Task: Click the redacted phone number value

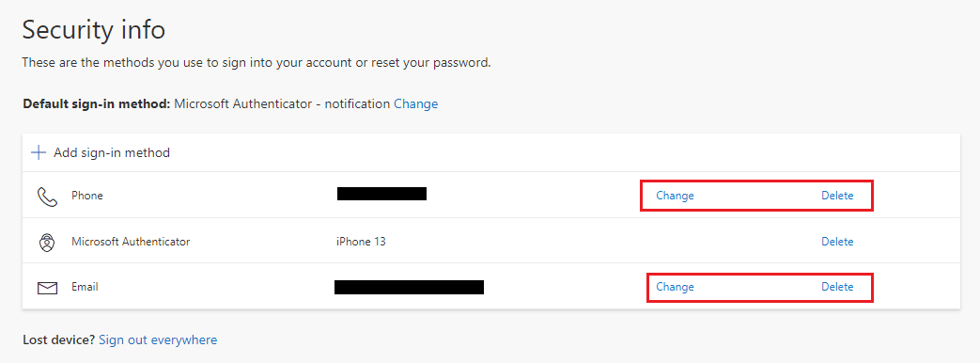Action: tap(381, 194)
